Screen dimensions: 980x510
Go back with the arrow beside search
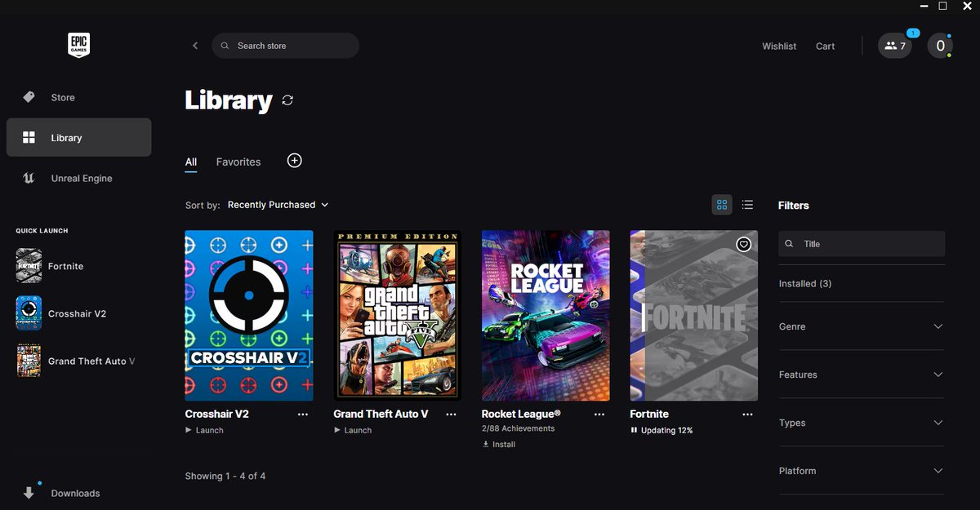pyautogui.click(x=195, y=46)
